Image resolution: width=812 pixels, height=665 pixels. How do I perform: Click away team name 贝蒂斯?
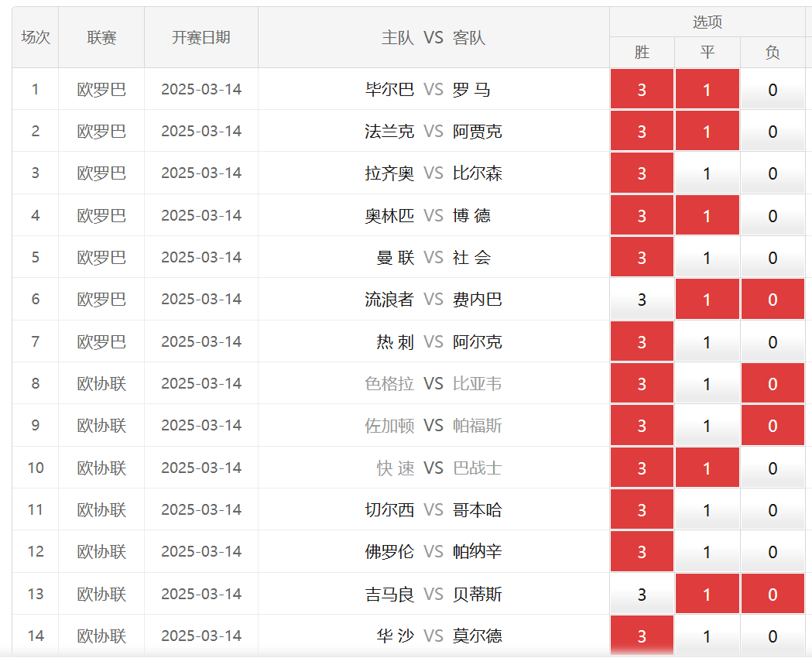478,595
